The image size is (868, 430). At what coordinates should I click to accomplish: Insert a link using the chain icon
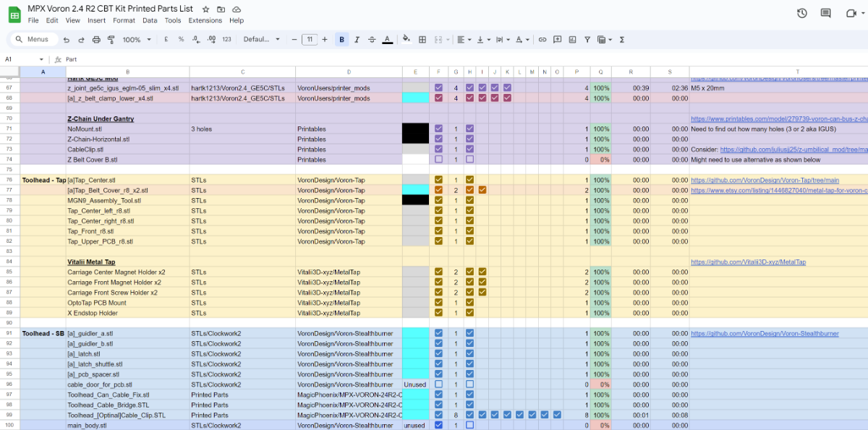(x=542, y=40)
